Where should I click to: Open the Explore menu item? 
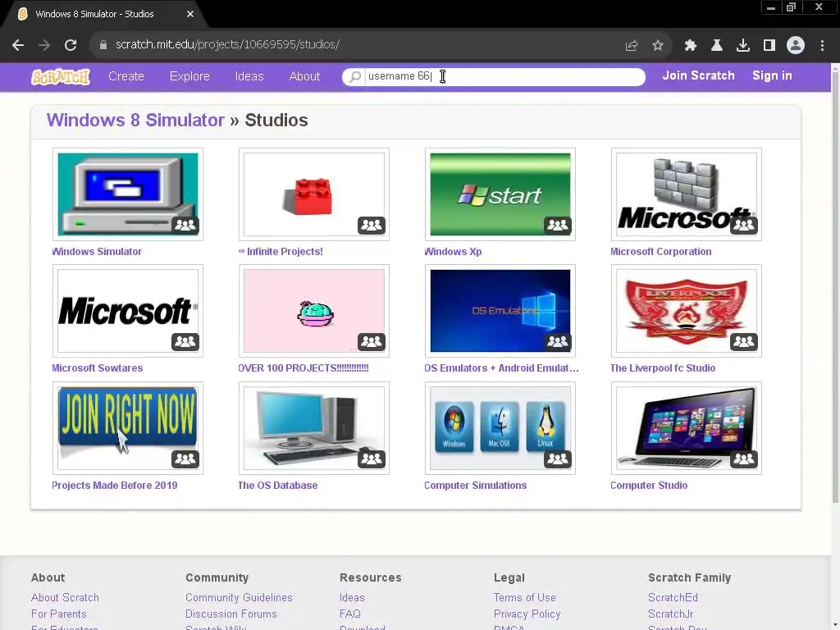click(x=189, y=76)
